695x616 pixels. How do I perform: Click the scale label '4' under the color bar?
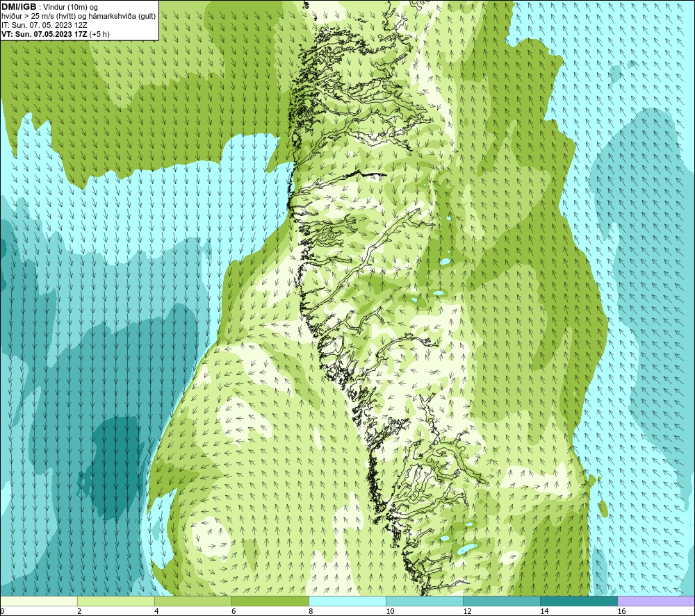(x=156, y=611)
